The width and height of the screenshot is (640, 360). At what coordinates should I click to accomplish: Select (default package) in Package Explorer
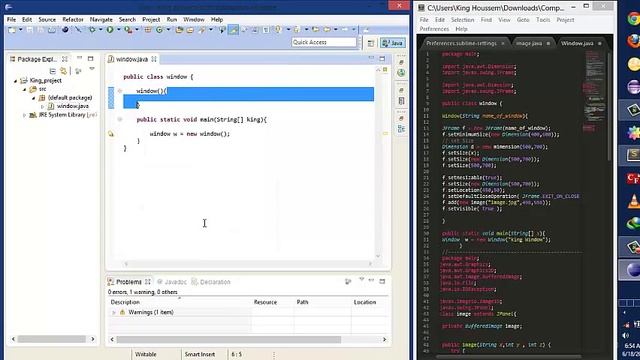tap(70, 98)
